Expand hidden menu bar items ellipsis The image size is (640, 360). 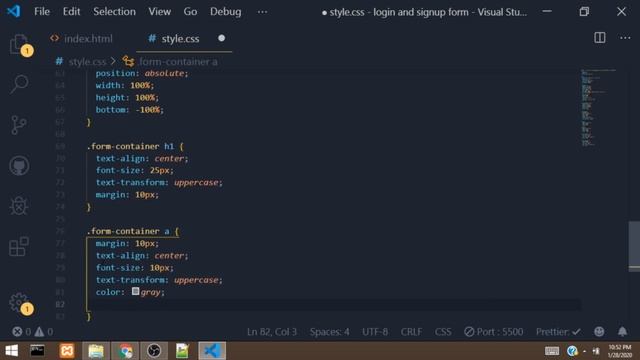(262, 12)
